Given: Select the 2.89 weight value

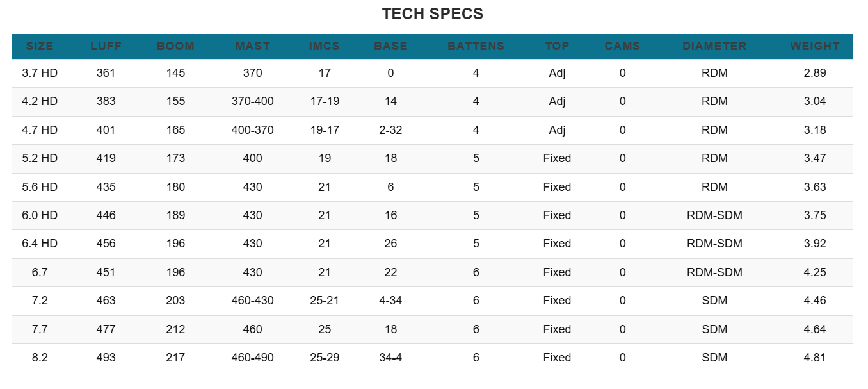Looking at the screenshot, I should coord(814,73).
